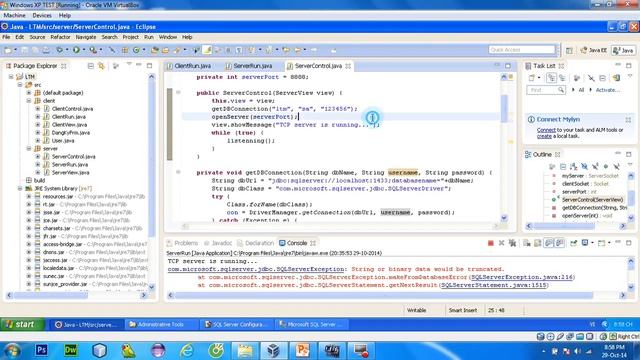640x360 pixels.
Task: Select DangKyFrm.java in Package Explorer
Action: coord(71,133)
